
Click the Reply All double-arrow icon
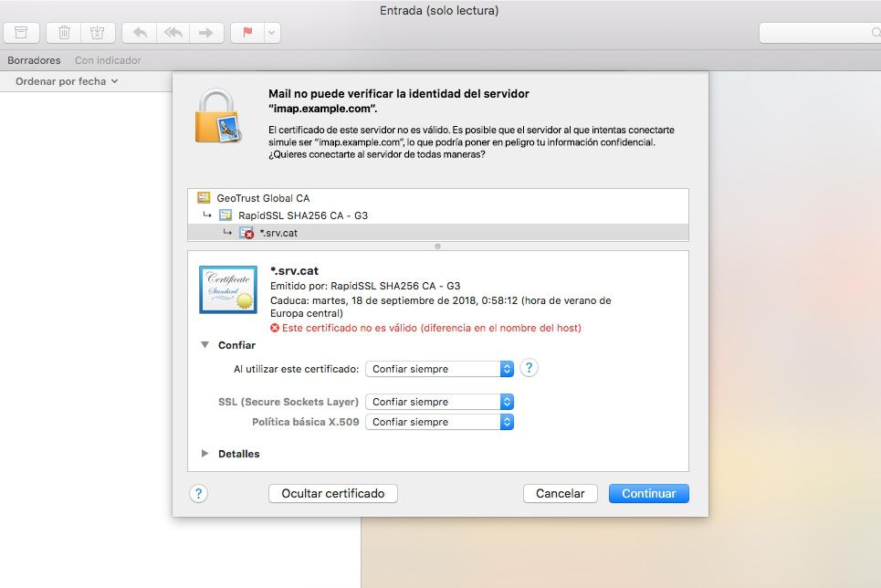click(x=173, y=33)
